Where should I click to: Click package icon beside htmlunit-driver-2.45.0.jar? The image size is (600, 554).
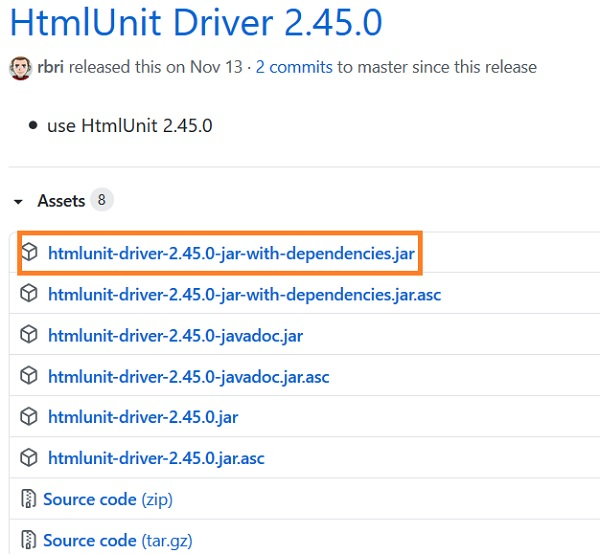tap(29, 417)
